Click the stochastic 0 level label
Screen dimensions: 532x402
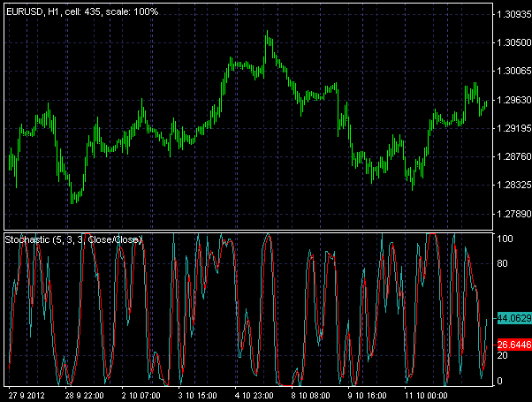coord(499,381)
